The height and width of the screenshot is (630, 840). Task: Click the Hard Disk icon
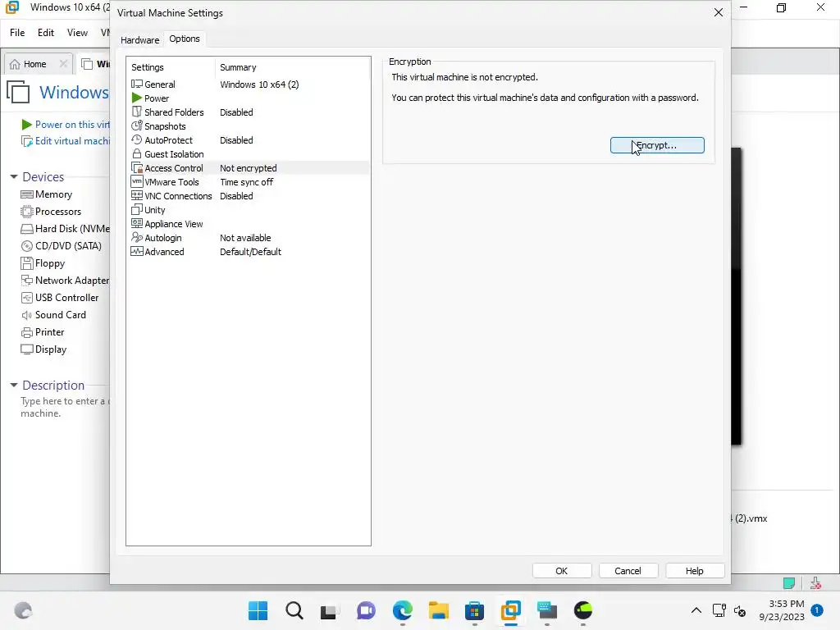(x=27, y=229)
